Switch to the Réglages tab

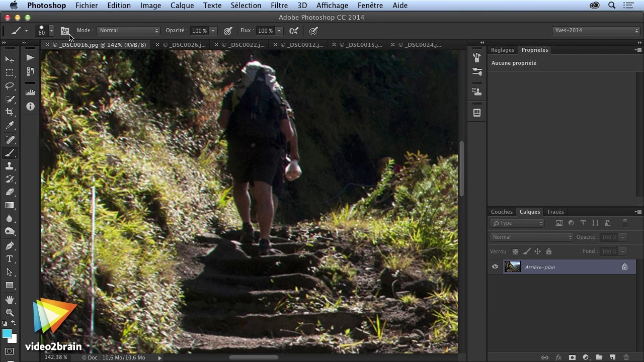pyautogui.click(x=503, y=50)
